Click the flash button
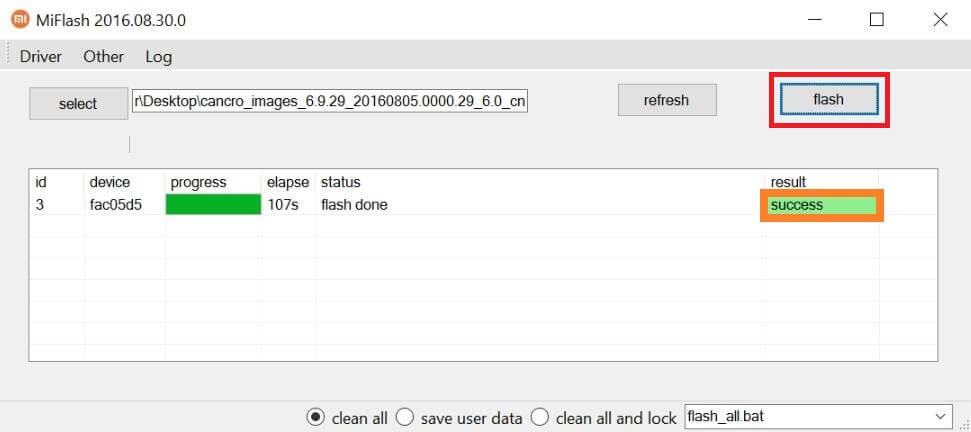This screenshot has width=971, height=432. tap(829, 100)
